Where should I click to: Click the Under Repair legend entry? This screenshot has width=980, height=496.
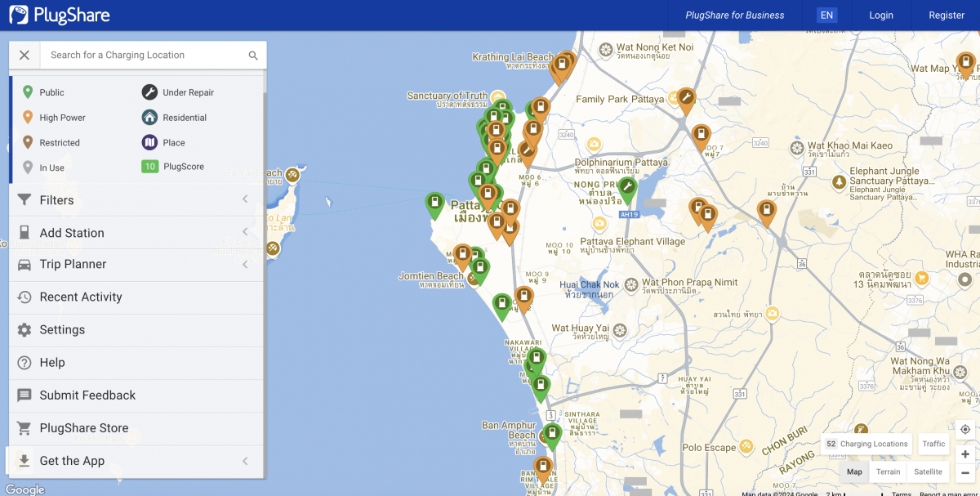pyautogui.click(x=178, y=92)
